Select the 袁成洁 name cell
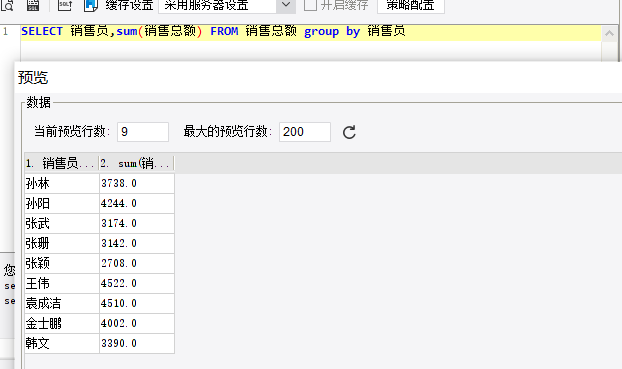This screenshot has width=622, height=369. [x=62, y=304]
